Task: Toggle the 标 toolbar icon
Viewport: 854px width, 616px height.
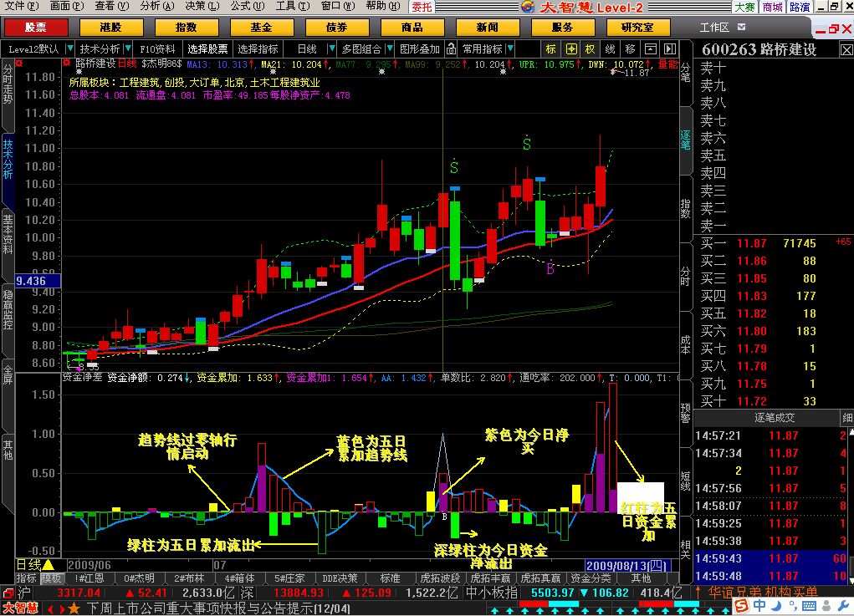Action: pos(551,49)
